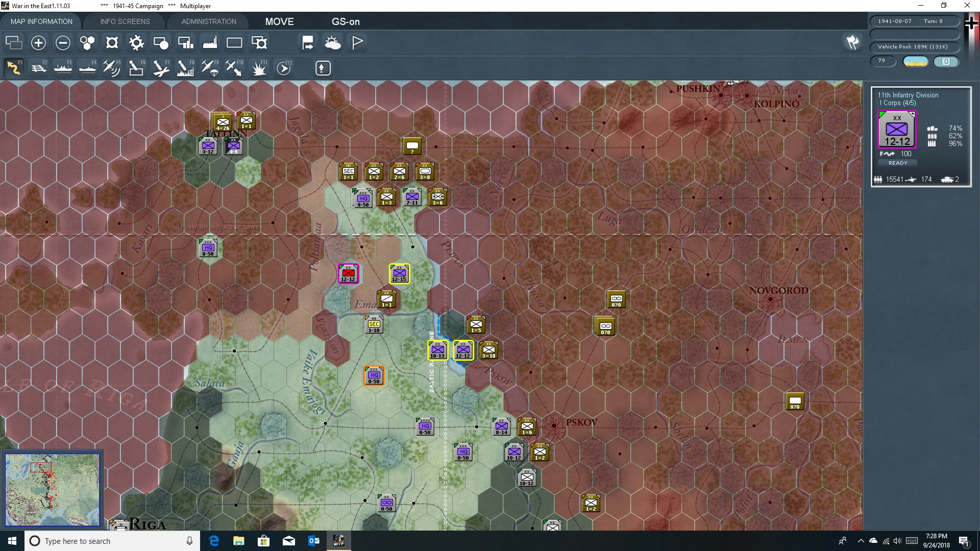The image size is (980, 551).
Task: Open Outlook from taskbar
Action: click(313, 541)
